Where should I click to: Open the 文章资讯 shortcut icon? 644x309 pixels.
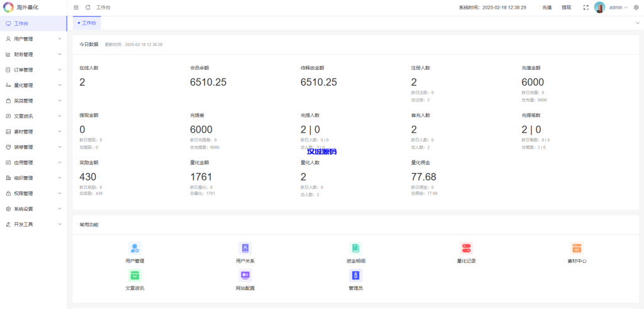[x=135, y=275]
